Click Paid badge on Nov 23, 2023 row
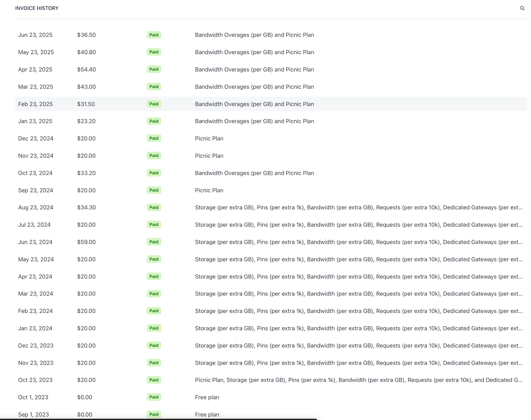This screenshot has height=420, width=531. click(154, 363)
